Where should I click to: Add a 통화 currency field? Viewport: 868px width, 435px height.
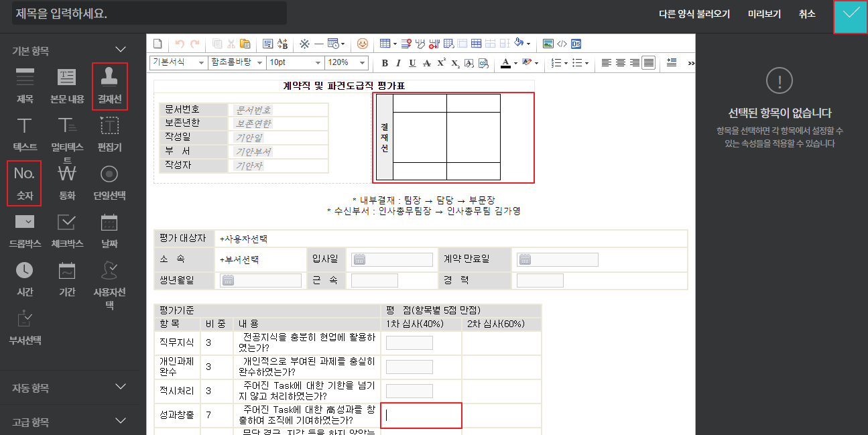click(x=67, y=182)
